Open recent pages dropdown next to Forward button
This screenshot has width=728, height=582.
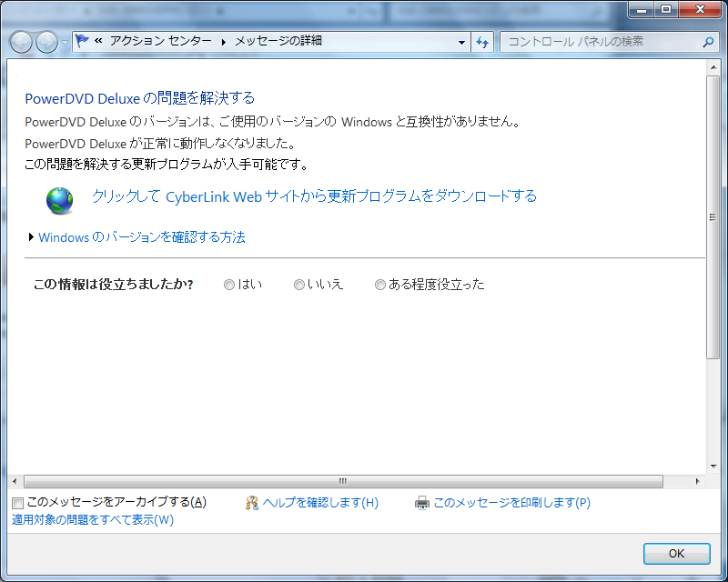pos(65,43)
